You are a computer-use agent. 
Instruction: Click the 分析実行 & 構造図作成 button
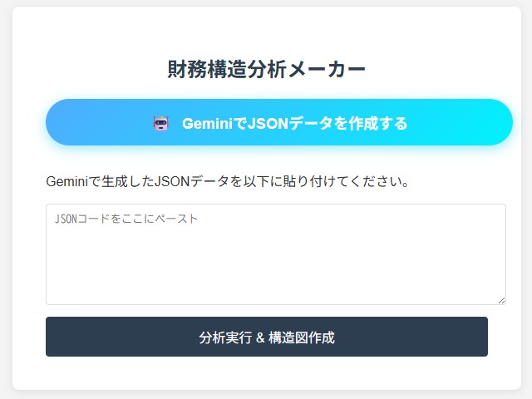tap(266, 337)
